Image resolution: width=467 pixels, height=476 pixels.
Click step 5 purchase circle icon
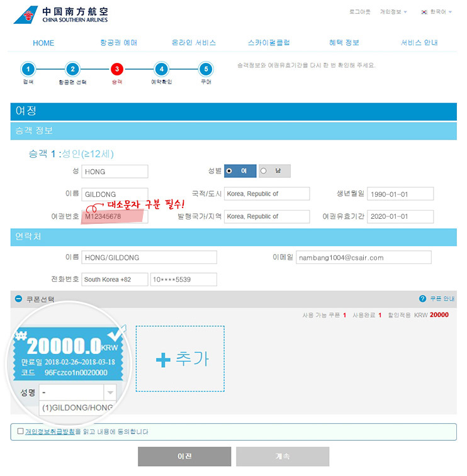(x=205, y=69)
